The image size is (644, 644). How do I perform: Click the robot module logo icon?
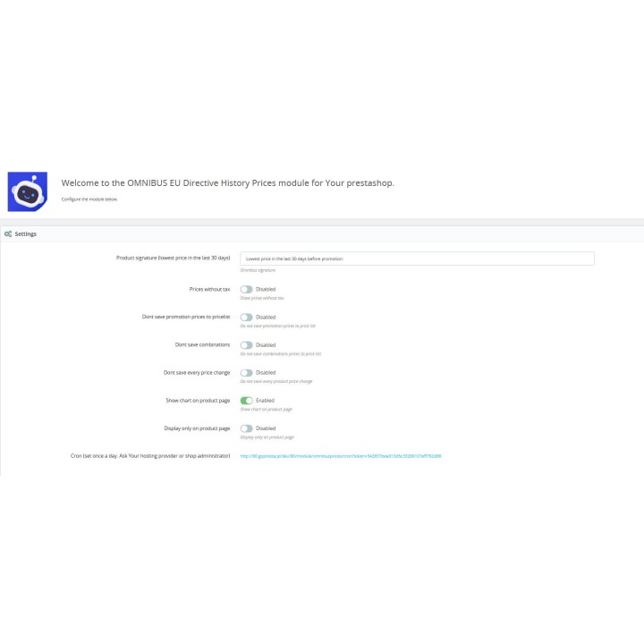[x=28, y=191]
